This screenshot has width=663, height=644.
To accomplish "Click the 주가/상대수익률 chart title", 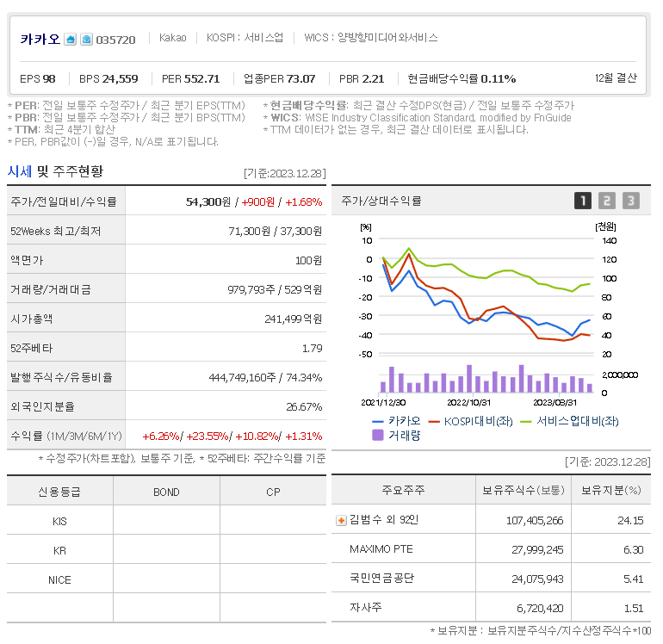I will (381, 201).
